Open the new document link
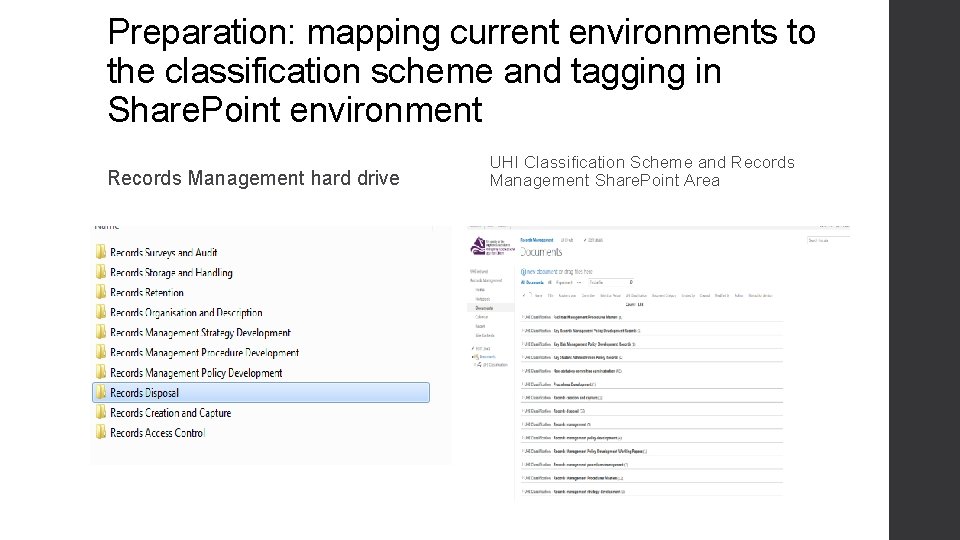The height and width of the screenshot is (540, 960). (542, 271)
